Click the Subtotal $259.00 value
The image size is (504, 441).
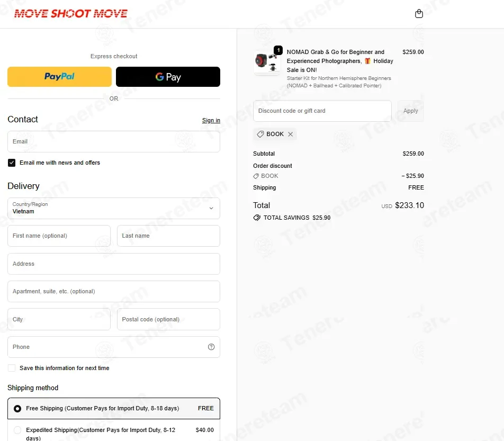tap(413, 154)
